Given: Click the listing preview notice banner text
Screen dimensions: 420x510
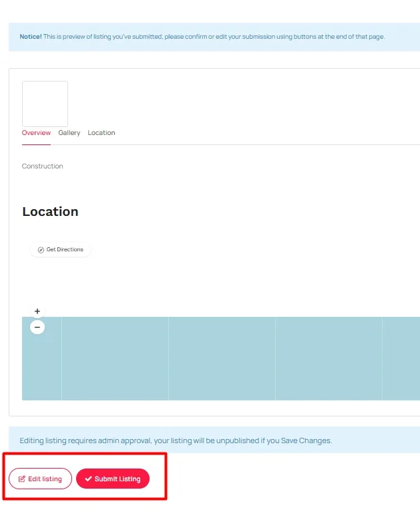Looking at the screenshot, I should 214,37.
